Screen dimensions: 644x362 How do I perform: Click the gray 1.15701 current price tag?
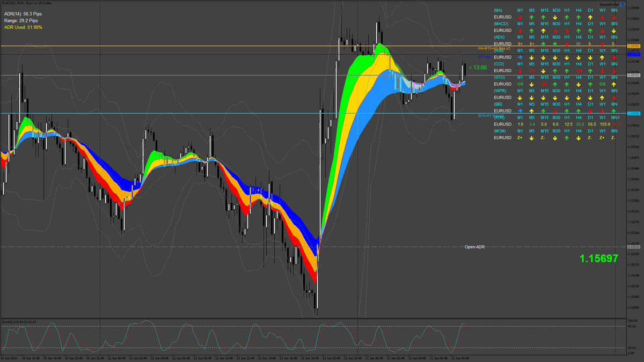coord(634,75)
